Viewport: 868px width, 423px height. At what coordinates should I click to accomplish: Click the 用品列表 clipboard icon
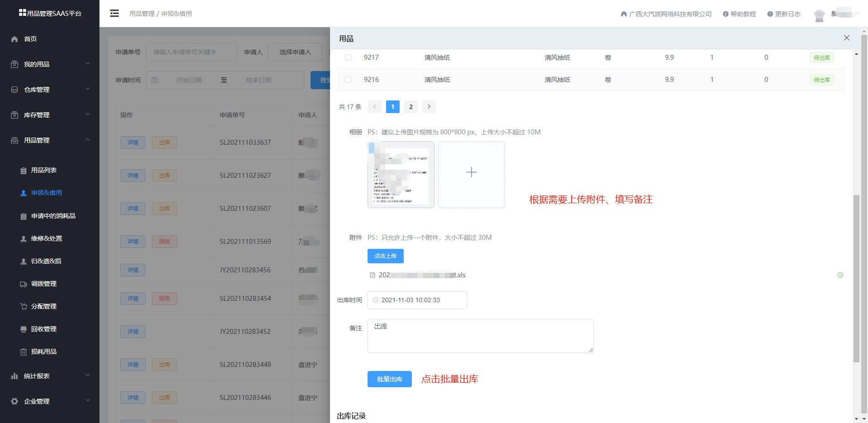pyautogui.click(x=24, y=171)
